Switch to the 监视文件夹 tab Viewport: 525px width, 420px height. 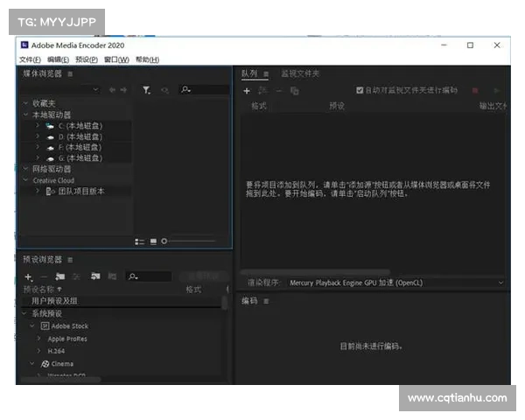(300, 73)
